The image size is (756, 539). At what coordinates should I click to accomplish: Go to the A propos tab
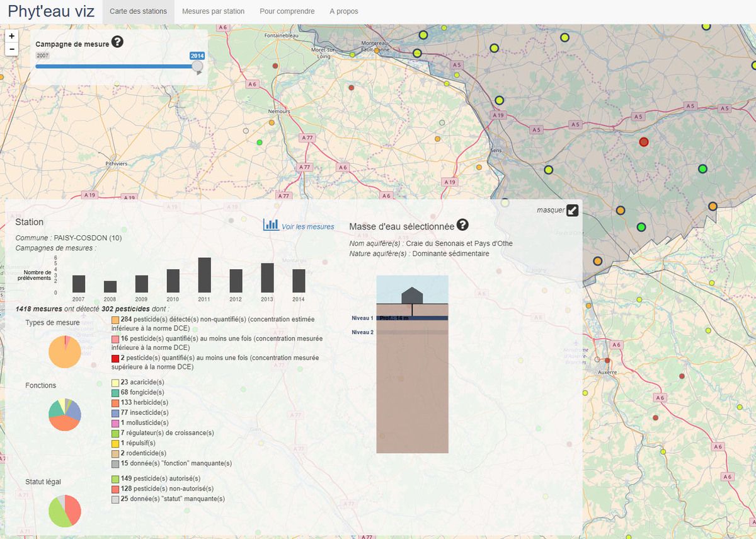[x=344, y=11]
